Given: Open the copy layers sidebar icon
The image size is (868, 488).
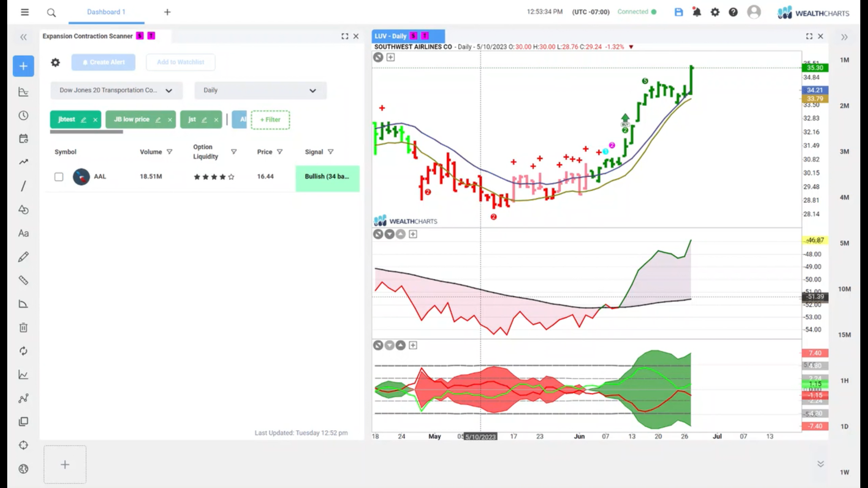Looking at the screenshot, I should [x=24, y=422].
